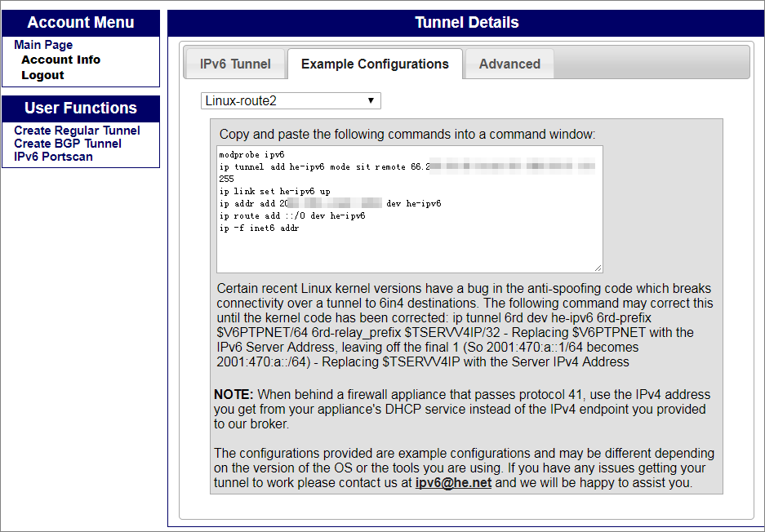The image size is (765, 532).
Task: Click the User Functions header
Action: 81,109
